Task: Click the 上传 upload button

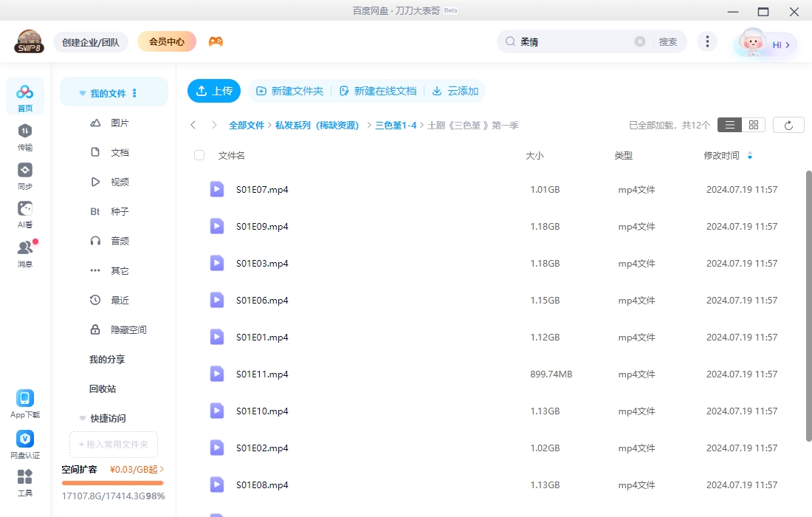Action: click(x=214, y=91)
